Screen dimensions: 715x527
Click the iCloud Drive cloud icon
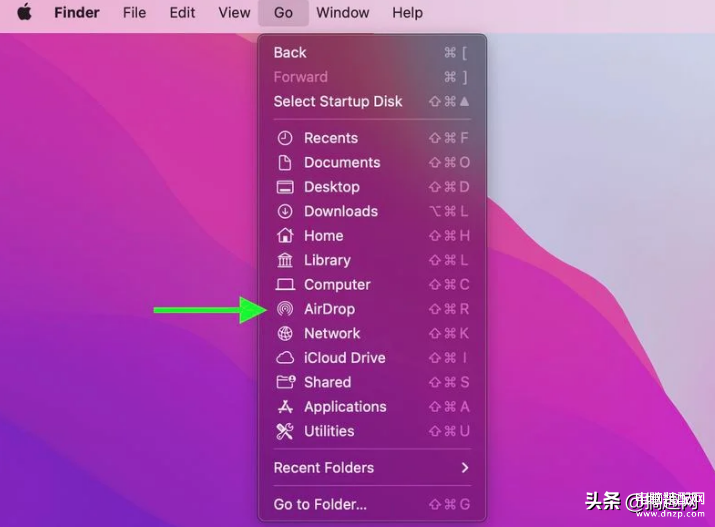tap(285, 358)
